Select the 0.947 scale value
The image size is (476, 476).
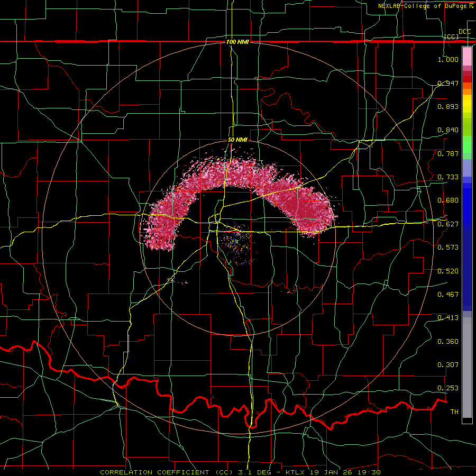pos(448,83)
